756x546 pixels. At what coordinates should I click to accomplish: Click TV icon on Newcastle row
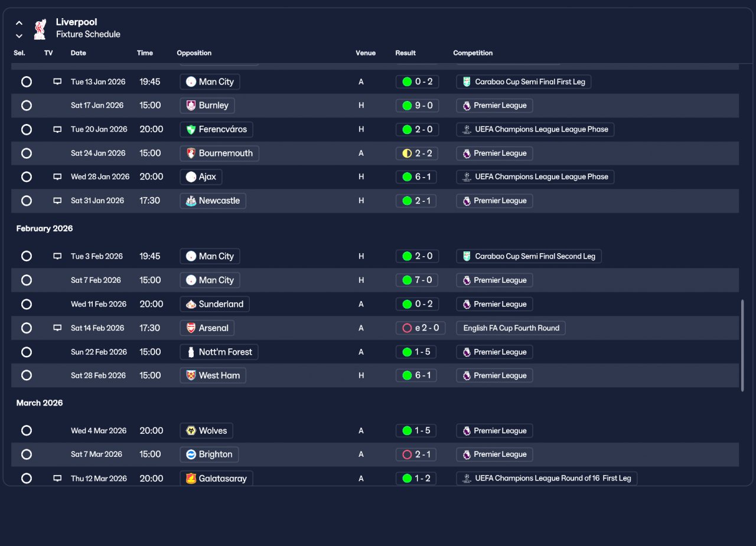[57, 201]
